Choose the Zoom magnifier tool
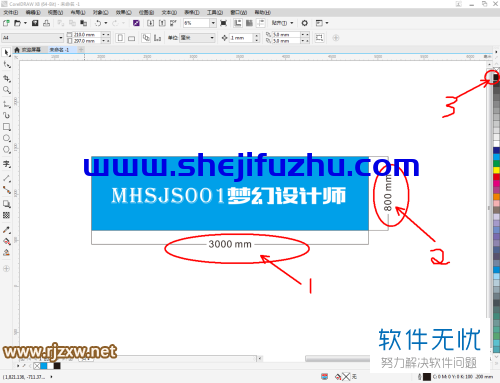Viewport: 500px width, 383px height. click(x=6, y=90)
